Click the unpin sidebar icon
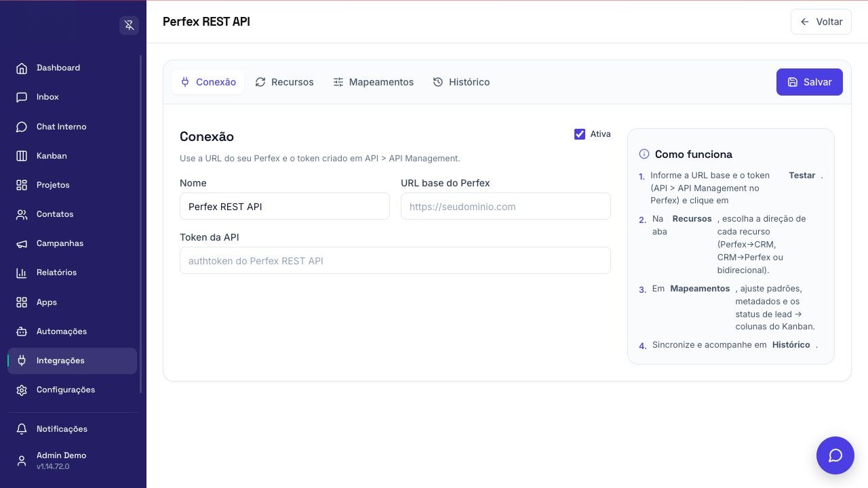The image size is (868, 488). coord(129,25)
